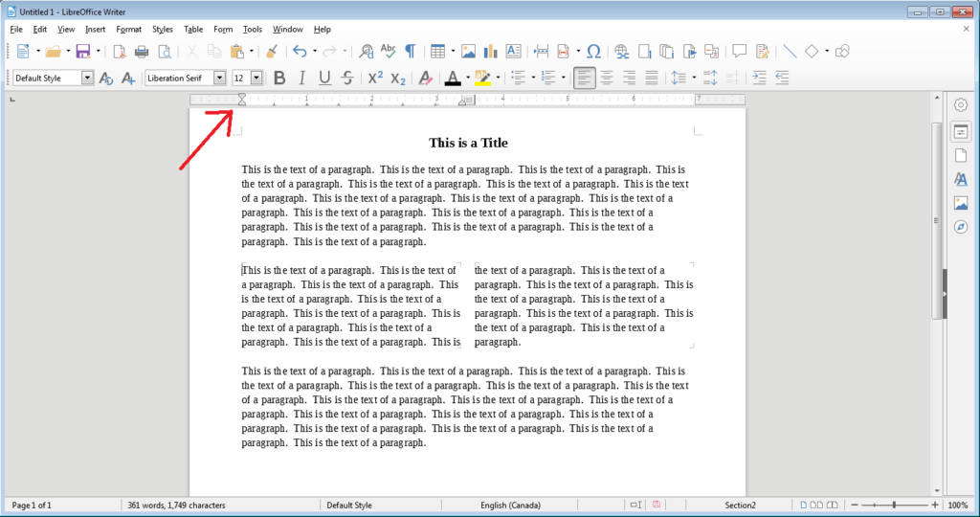This screenshot has width=980, height=517.
Task: Expand the Default Style paragraph style dropdown
Action: pyautogui.click(x=87, y=78)
